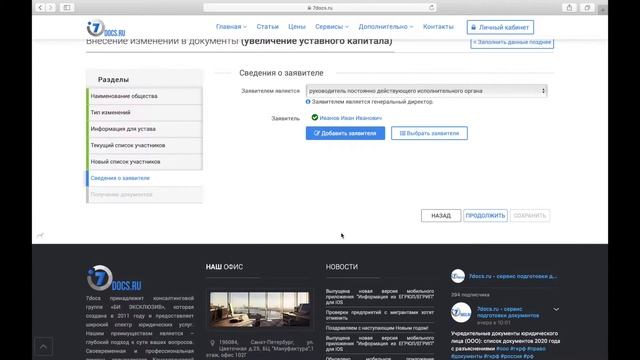The height and width of the screenshot is (360, 640).
Task: Expand the social post chevron menu
Action: (x=556, y=309)
